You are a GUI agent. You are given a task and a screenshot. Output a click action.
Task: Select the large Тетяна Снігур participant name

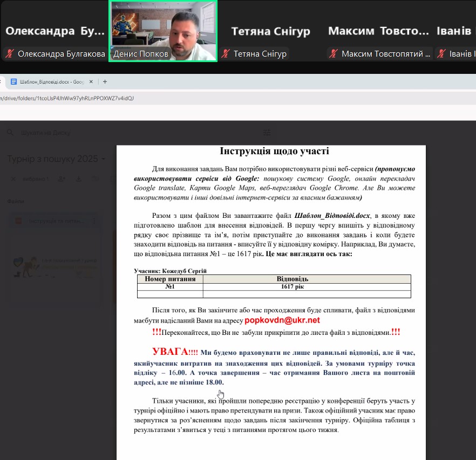270,31
